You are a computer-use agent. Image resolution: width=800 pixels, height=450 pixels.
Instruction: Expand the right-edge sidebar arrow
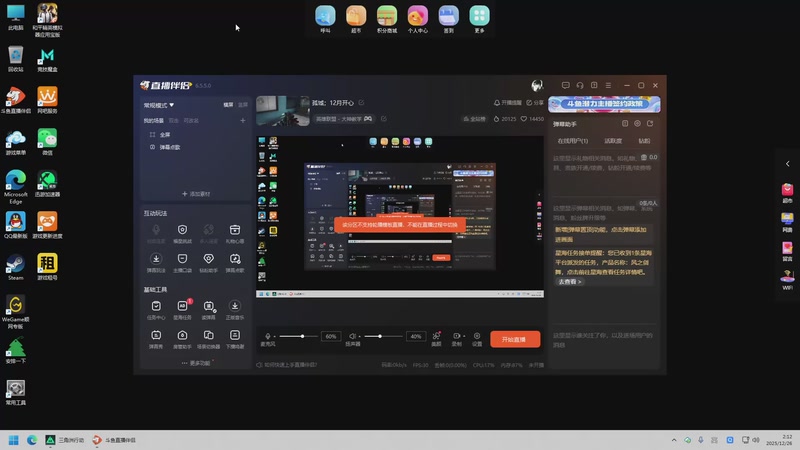tap(788, 164)
